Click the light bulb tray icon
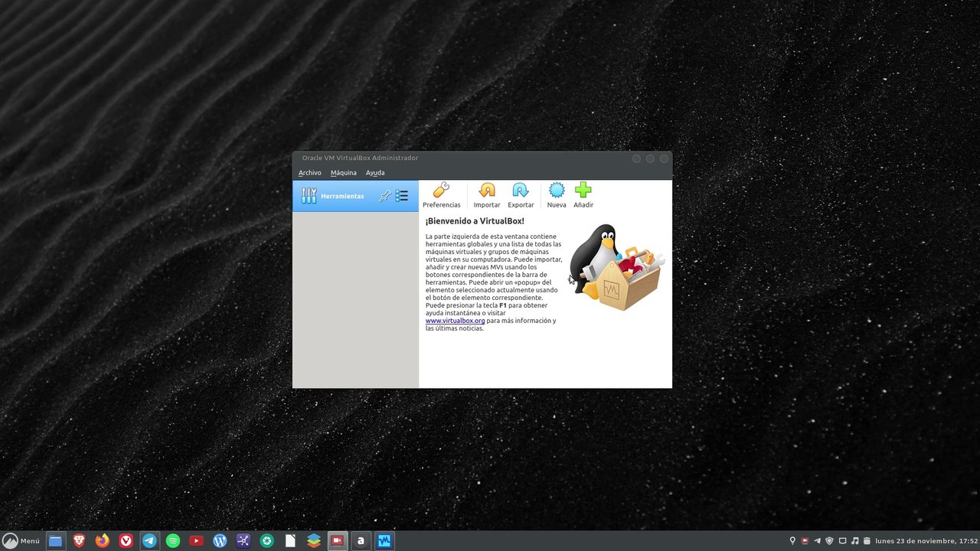This screenshot has width=980, height=551. pos(792,541)
